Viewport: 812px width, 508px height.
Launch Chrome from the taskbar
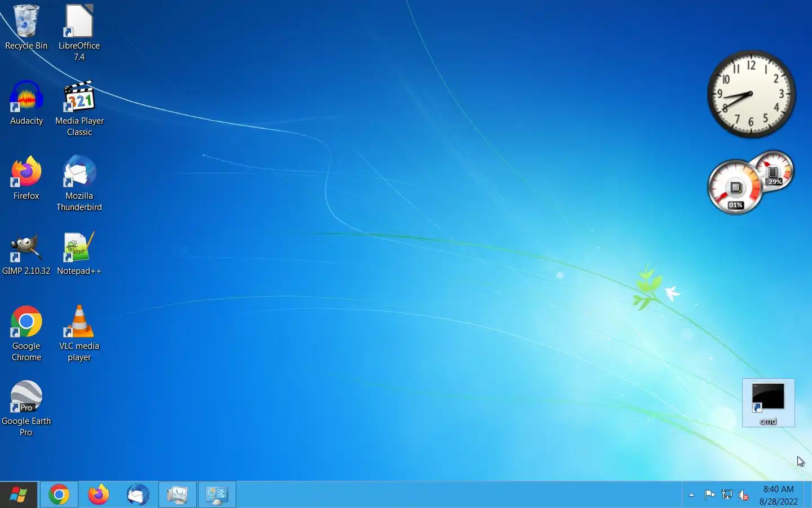tap(59, 495)
